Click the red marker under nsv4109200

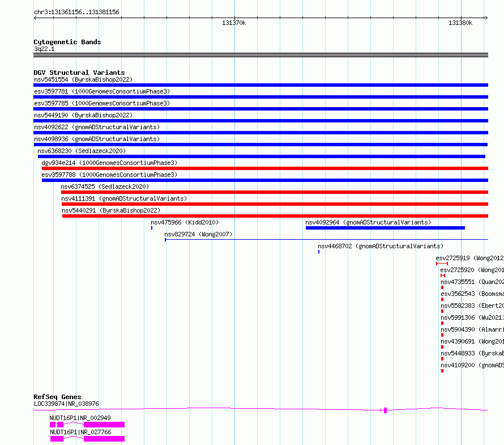pyautogui.click(x=442, y=371)
